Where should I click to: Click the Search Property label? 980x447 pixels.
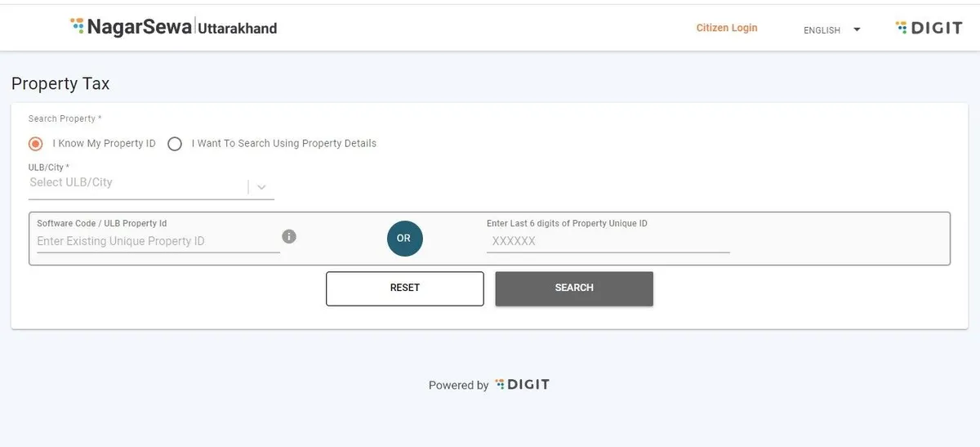(x=65, y=118)
